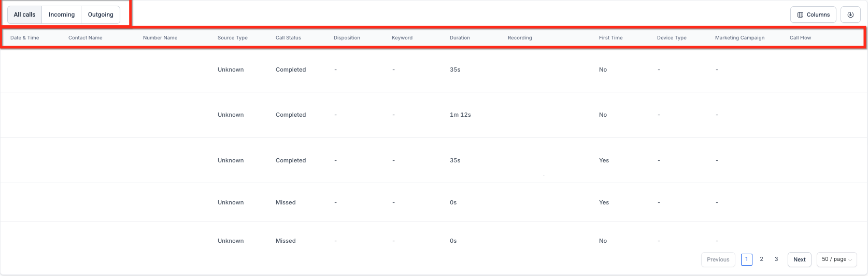Select the Outgoing calls tab
The width and height of the screenshot is (868, 276).
tap(101, 15)
